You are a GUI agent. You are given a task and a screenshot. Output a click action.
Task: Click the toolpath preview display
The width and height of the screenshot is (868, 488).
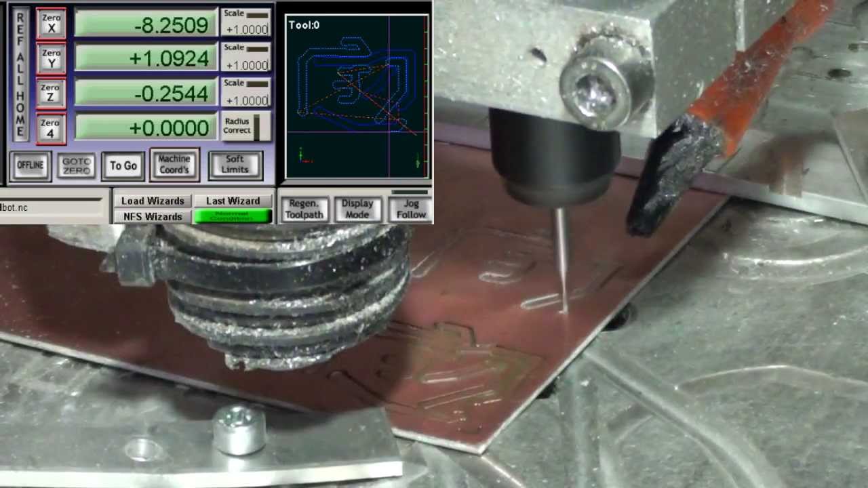click(x=357, y=97)
